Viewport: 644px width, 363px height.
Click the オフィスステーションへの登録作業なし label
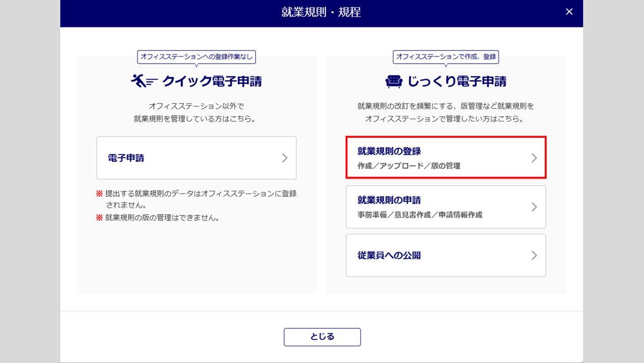tap(197, 57)
